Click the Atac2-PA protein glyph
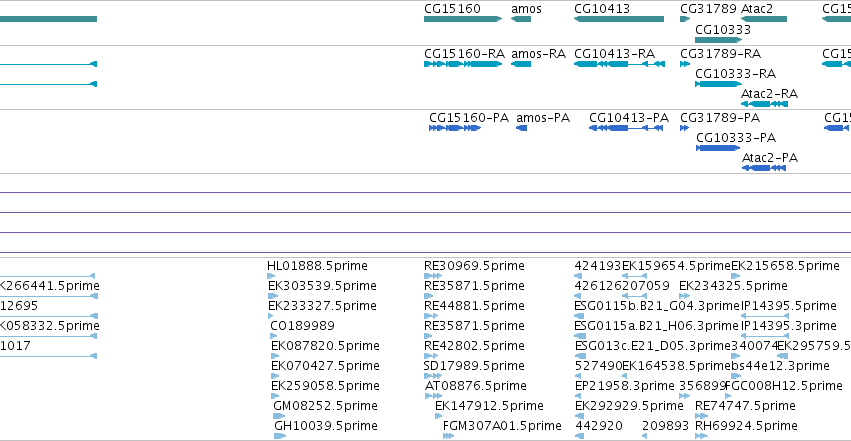Viewport: 851px width, 441px height. point(764,168)
